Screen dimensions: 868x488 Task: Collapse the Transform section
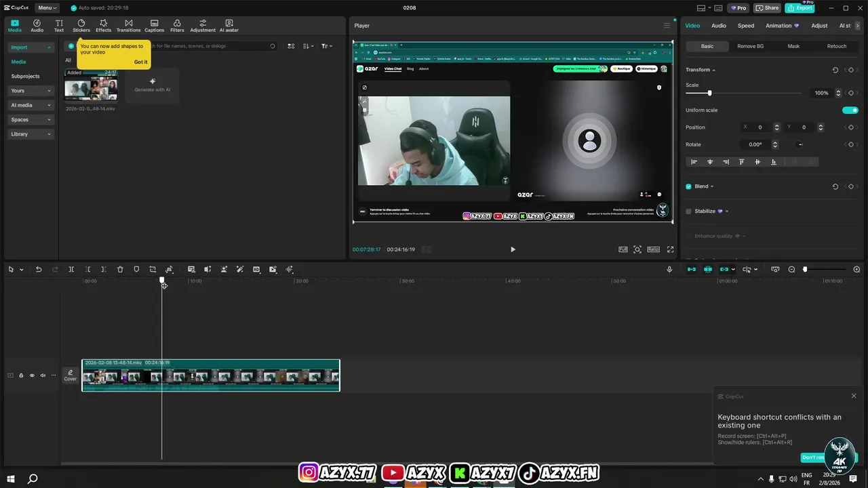pos(713,70)
